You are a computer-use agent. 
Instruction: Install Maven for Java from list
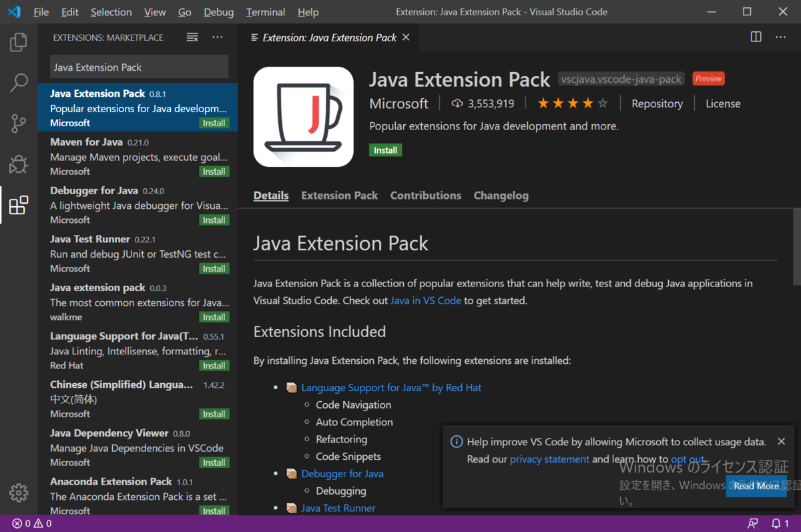pos(214,172)
